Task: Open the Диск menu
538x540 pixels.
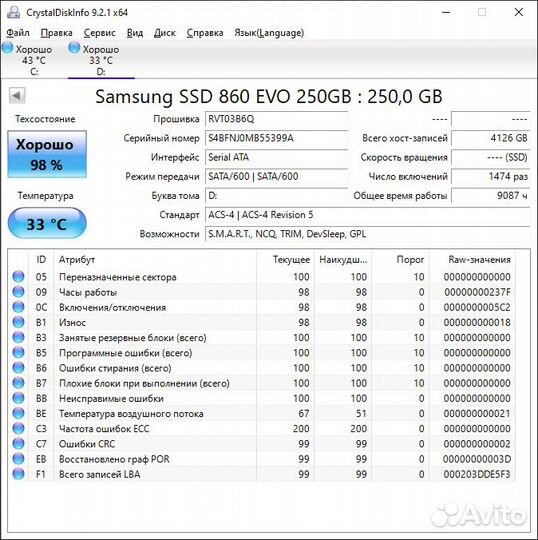Action: [165, 33]
